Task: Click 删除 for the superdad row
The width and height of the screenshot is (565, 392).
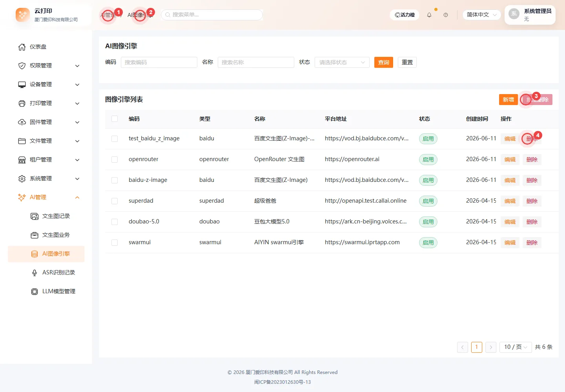Action: (532, 201)
